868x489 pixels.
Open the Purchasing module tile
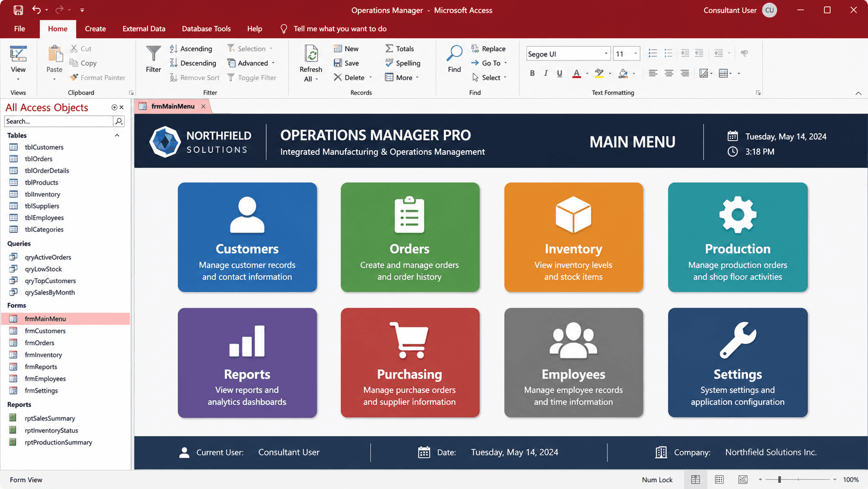click(410, 363)
